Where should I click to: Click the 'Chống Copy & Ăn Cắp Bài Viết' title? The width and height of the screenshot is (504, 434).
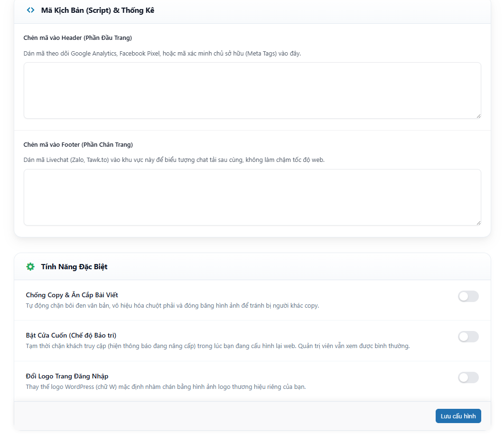click(x=72, y=295)
